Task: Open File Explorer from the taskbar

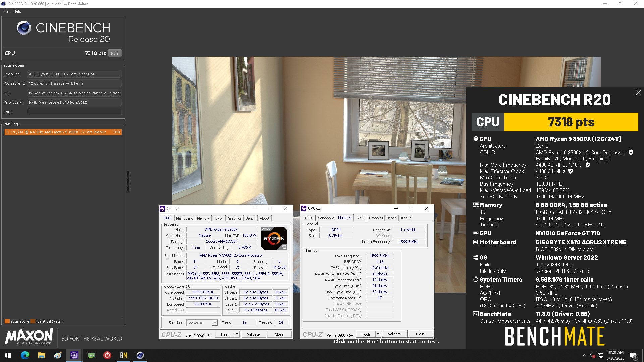Action: click(41, 355)
